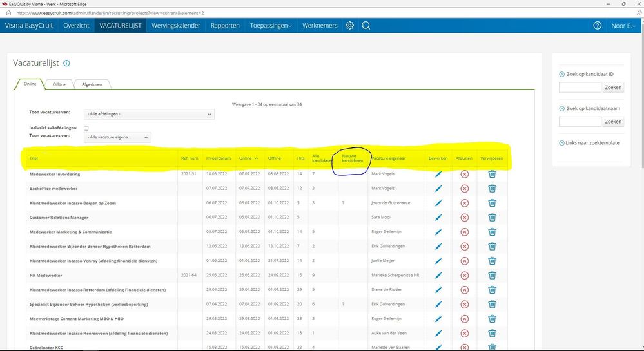Viewport: 644px width, 351px height.
Task: Sort by the Hits column header
Action: [x=300, y=158]
